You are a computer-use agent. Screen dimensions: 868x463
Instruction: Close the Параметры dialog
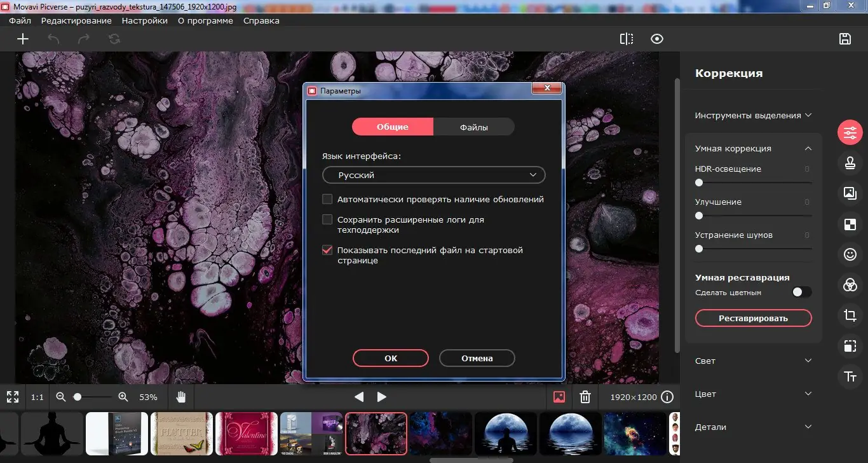pos(546,89)
